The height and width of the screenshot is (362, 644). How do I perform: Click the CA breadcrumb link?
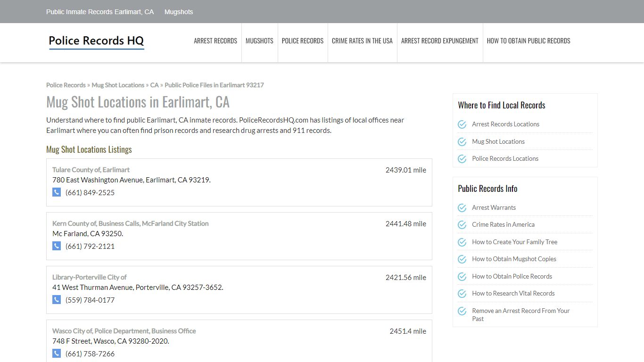coord(155,85)
